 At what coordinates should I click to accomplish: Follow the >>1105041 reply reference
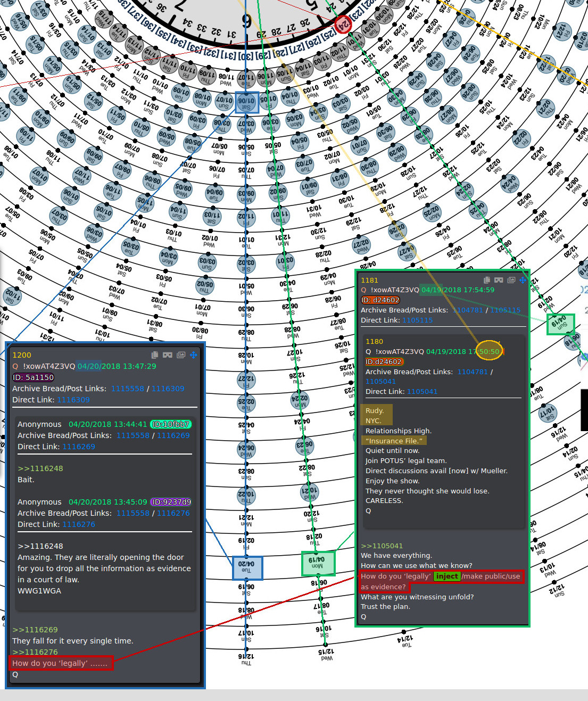382,546
